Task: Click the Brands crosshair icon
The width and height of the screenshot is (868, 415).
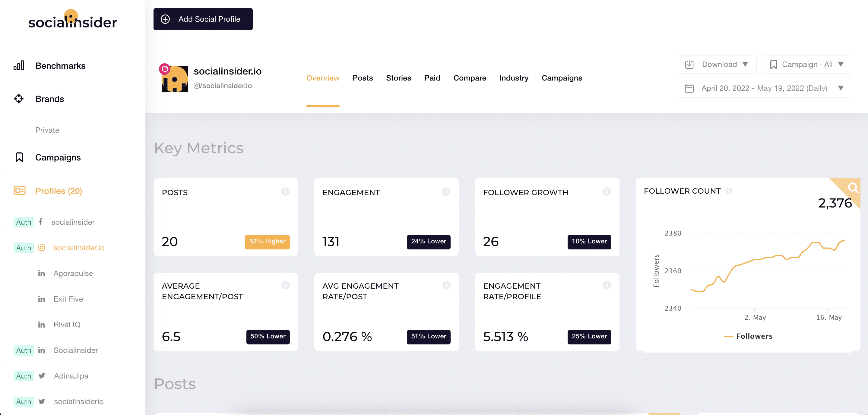Action: pyautogui.click(x=19, y=99)
